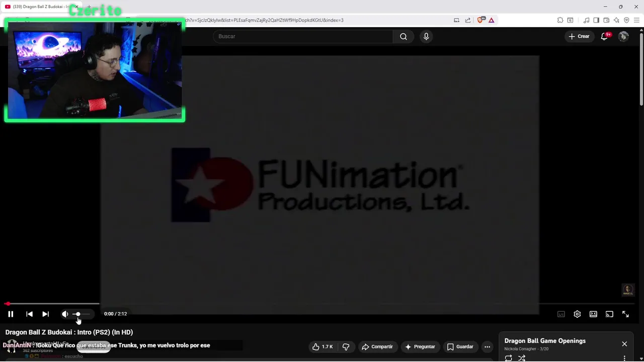Click the install app icon in address bar

[456, 20]
